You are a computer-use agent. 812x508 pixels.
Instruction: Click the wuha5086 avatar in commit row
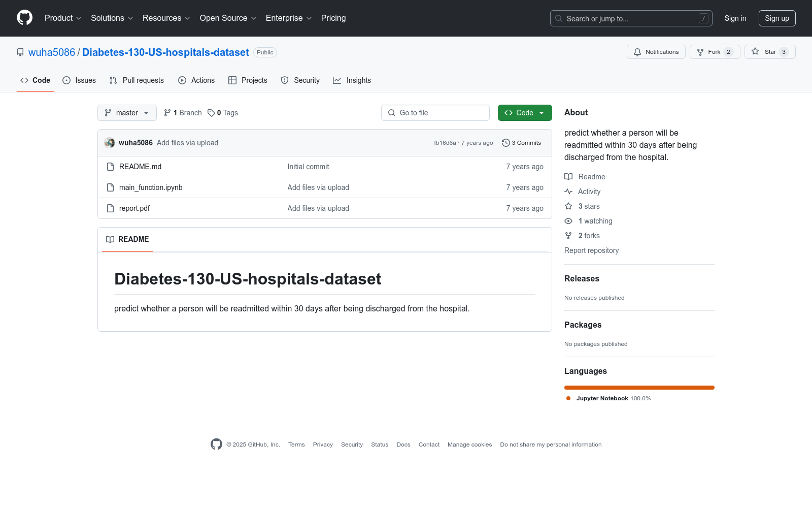click(110, 143)
